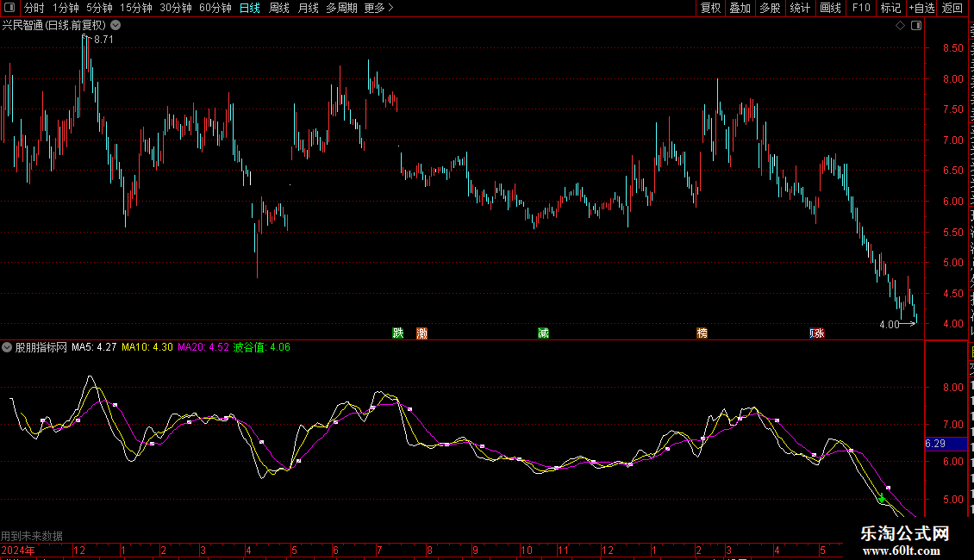Click the MA5: 4.27 label
974x560 pixels.
point(94,347)
